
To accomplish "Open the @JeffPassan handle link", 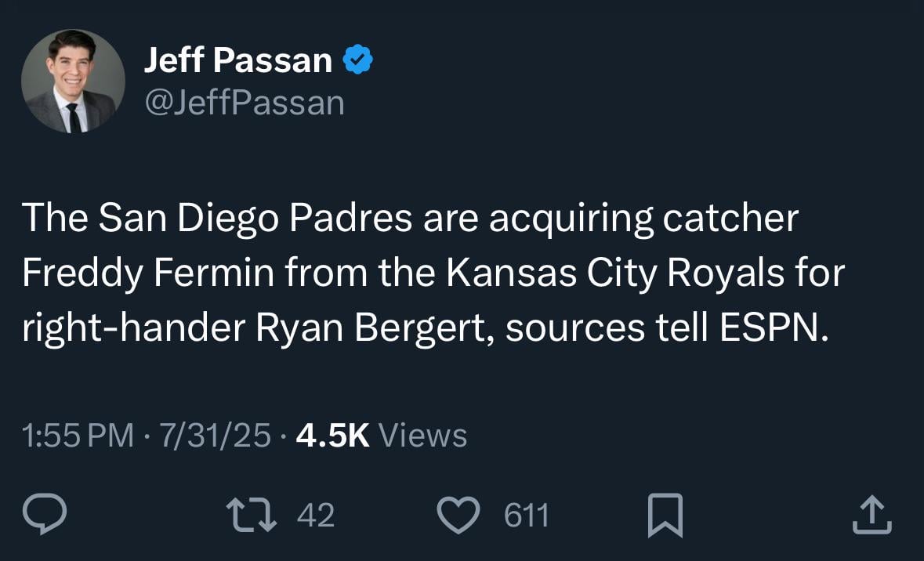I will pyautogui.click(x=244, y=103).
